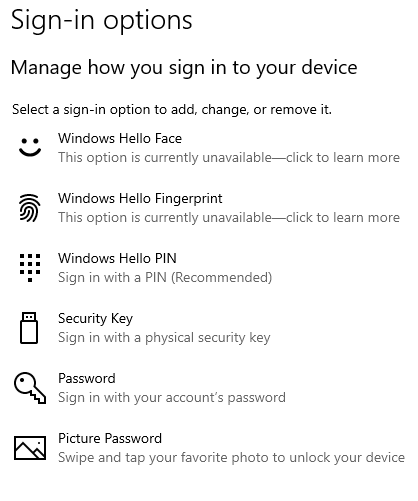Expand the Windows Hello PIN option title
This screenshot has width=418, height=501.
[117, 258]
